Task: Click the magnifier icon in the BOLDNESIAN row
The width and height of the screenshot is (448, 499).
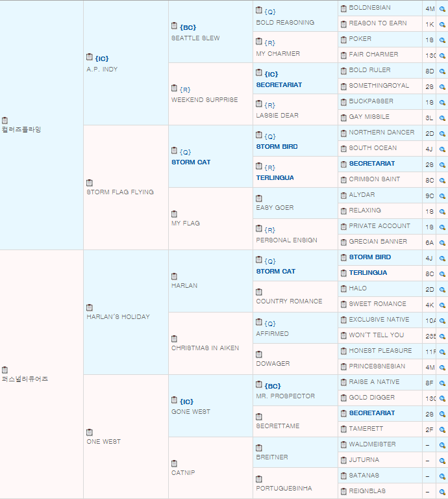Action: [x=442, y=9]
